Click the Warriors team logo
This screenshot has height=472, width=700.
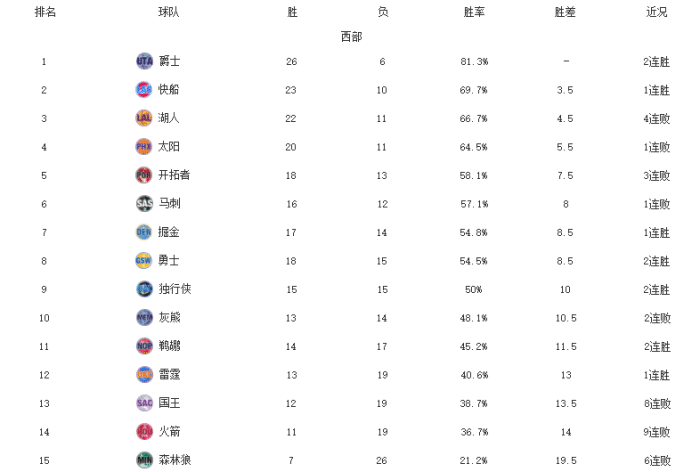coord(144,260)
